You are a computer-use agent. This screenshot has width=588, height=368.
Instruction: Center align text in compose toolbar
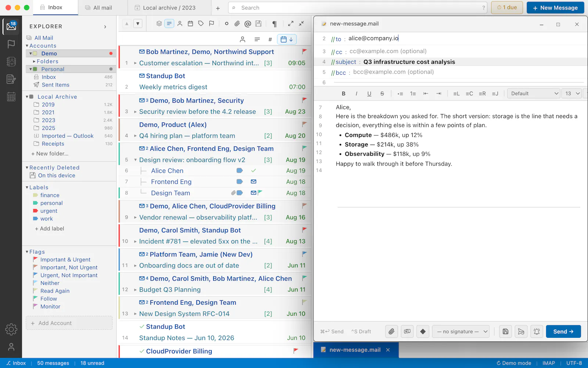pos(469,93)
